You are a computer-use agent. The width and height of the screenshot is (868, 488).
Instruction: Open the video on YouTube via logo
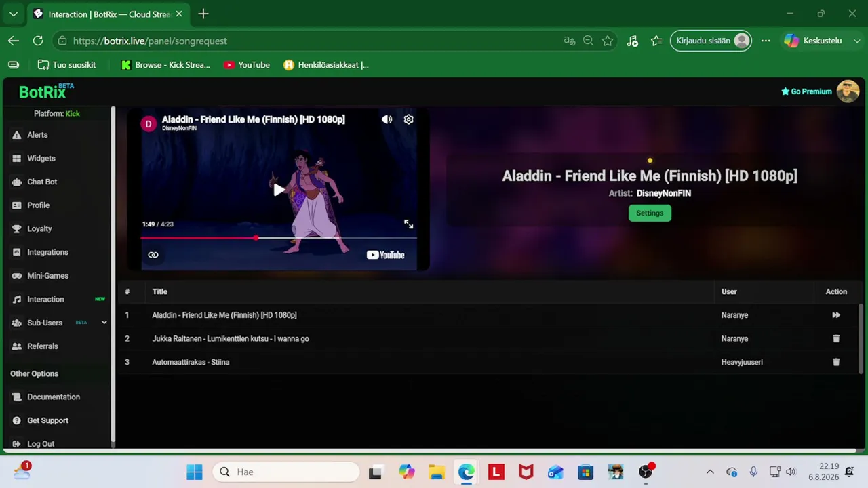coord(385,255)
